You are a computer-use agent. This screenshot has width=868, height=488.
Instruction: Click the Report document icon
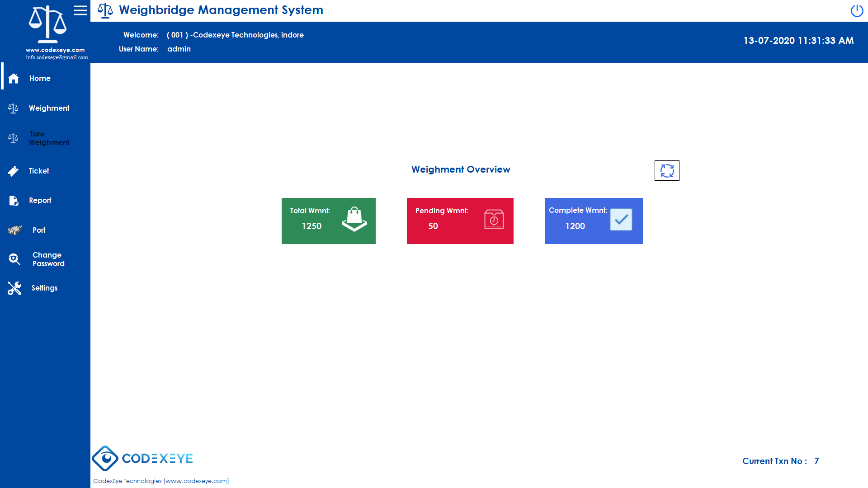coord(14,201)
